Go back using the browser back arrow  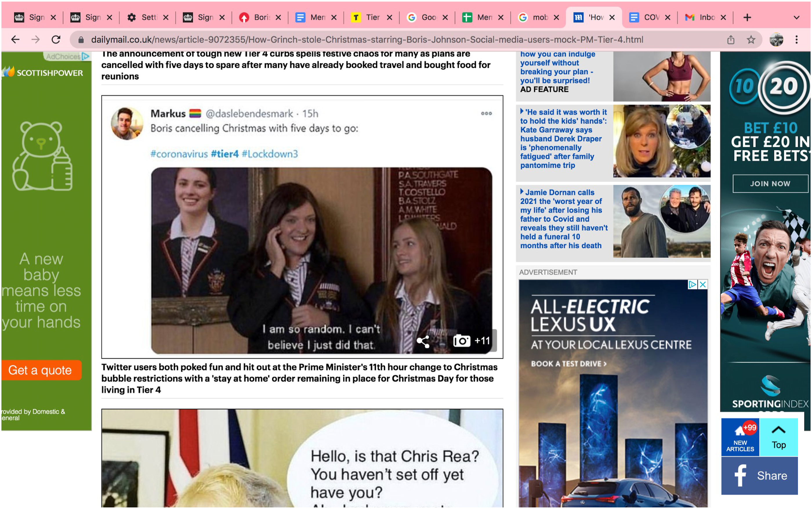coord(15,40)
